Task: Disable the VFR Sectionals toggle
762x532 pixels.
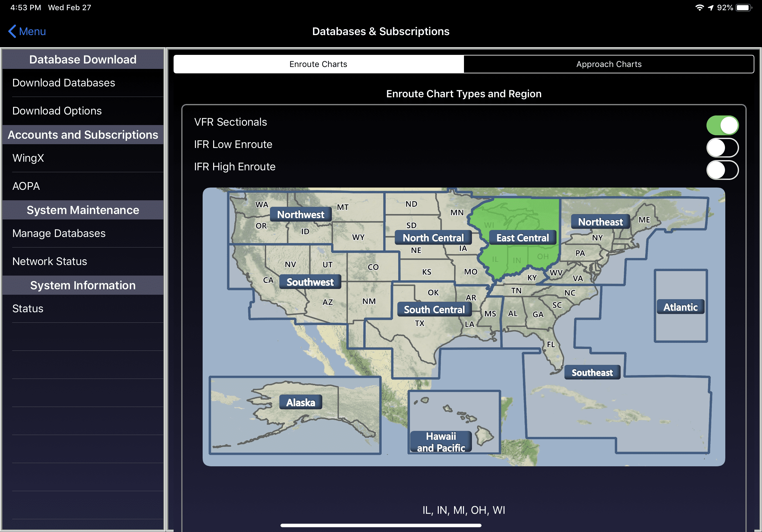Action: (x=722, y=125)
